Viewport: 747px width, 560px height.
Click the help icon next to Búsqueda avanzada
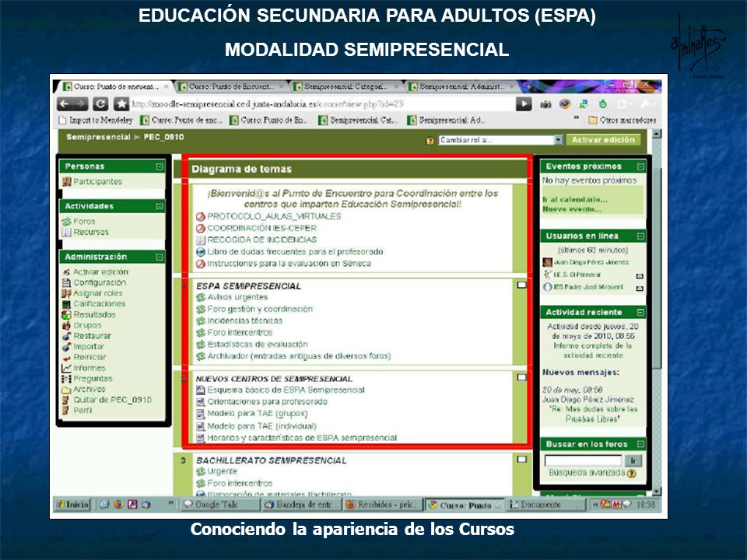[x=632, y=474]
